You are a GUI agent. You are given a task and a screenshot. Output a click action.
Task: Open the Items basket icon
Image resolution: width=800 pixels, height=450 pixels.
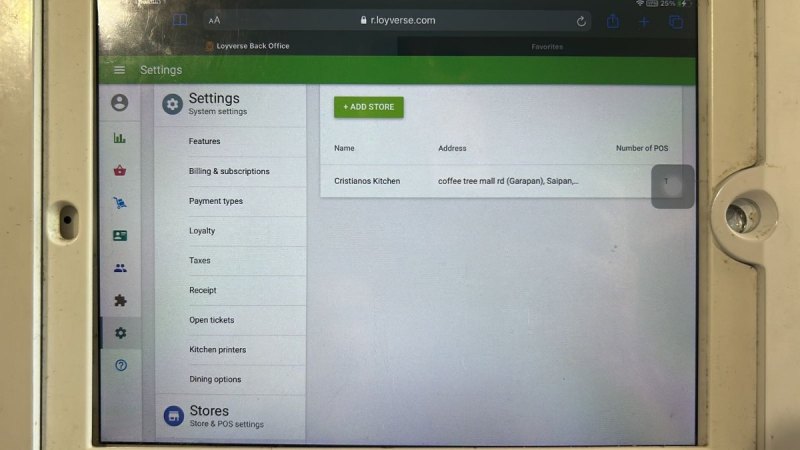click(x=120, y=170)
